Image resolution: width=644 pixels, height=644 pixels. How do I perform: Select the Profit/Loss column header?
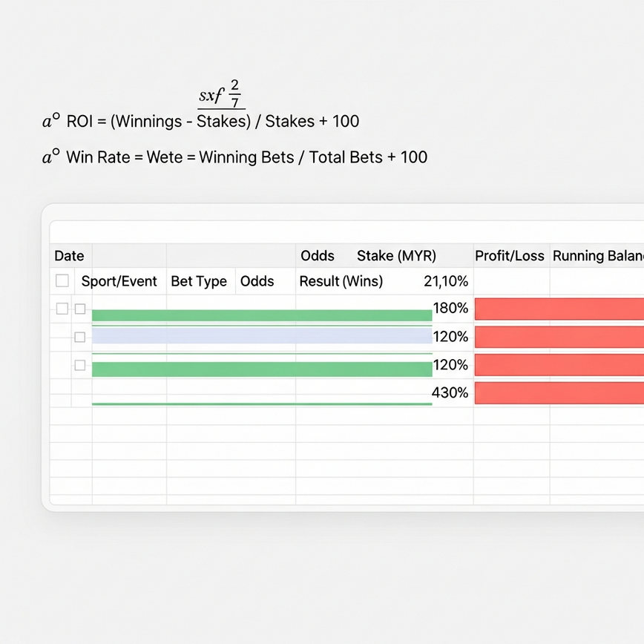(509, 255)
